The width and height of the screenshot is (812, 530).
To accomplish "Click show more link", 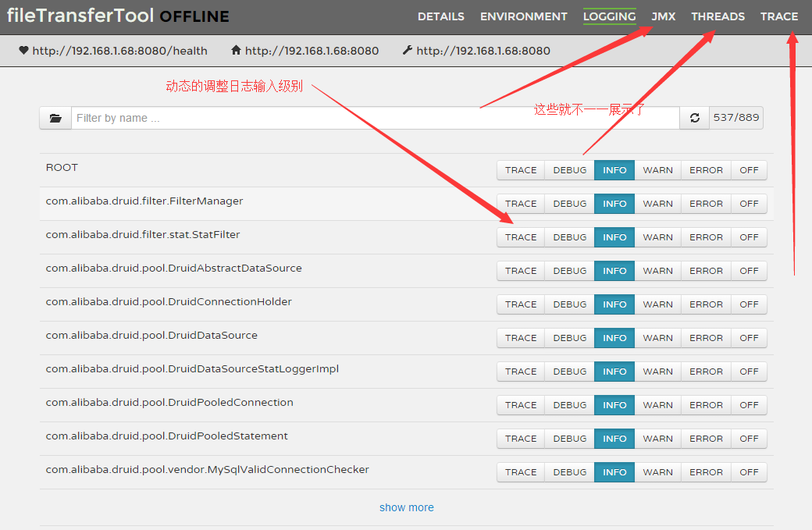I will pos(407,507).
